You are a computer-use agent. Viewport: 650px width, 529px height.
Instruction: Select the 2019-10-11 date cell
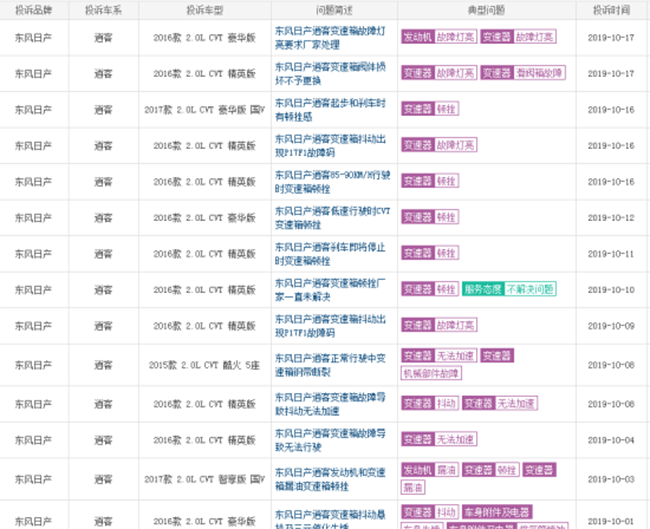click(611, 254)
